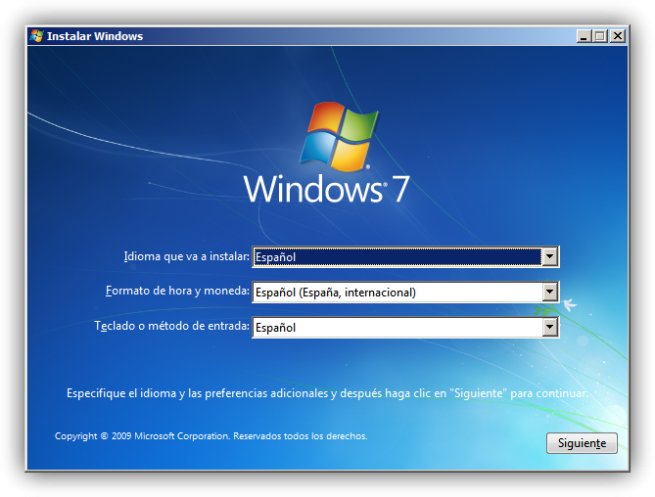This screenshot has height=497, width=655.
Task: Click the Windows flag icon in title bar
Action: [x=37, y=36]
